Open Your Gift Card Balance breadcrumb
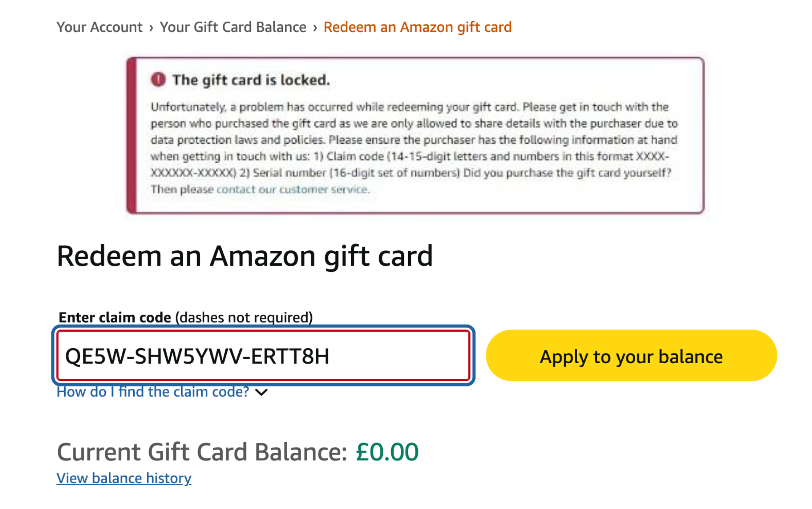Image resolution: width=812 pixels, height=509 pixels. click(233, 27)
